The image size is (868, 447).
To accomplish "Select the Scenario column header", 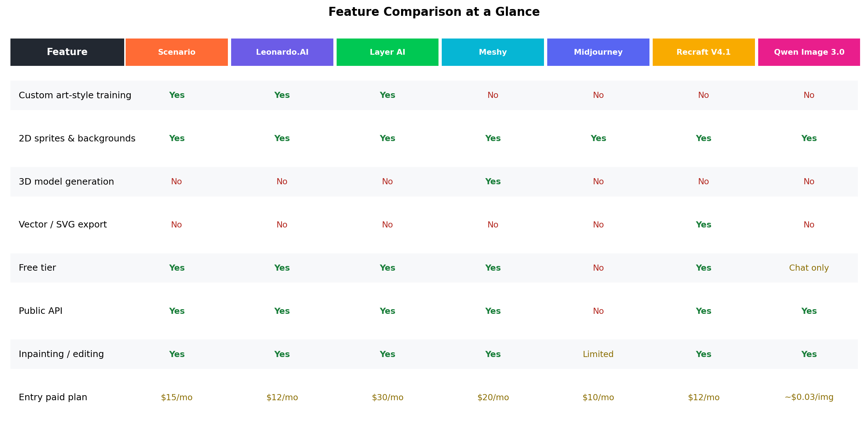I will point(177,52).
